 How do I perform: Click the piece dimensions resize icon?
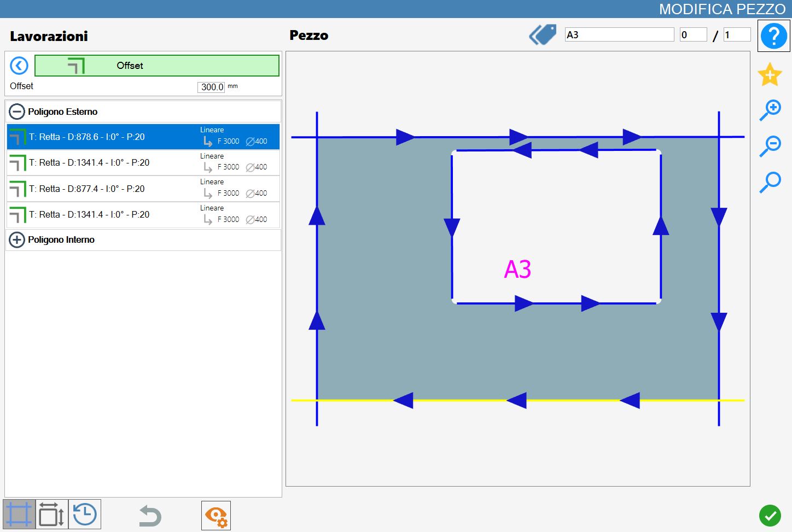click(x=52, y=515)
